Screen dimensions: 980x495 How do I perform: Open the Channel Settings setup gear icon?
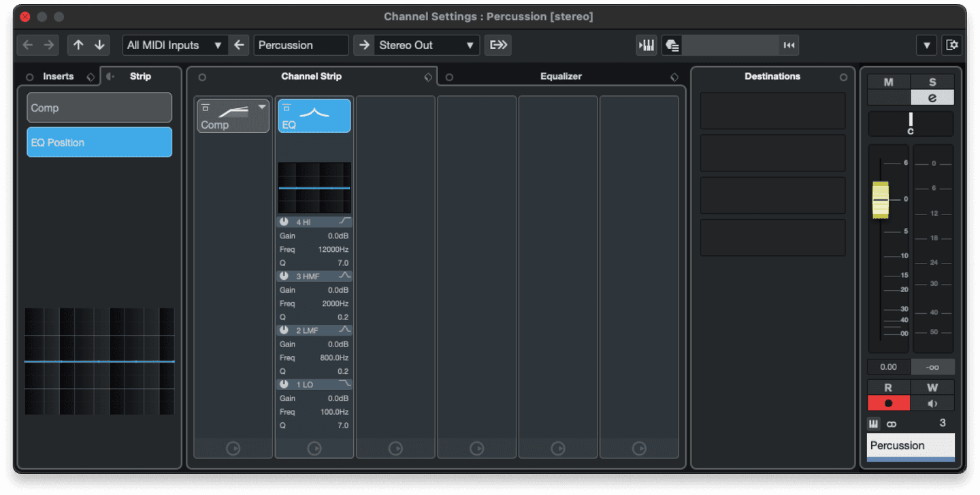pyautogui.click(x=951, y=45)
